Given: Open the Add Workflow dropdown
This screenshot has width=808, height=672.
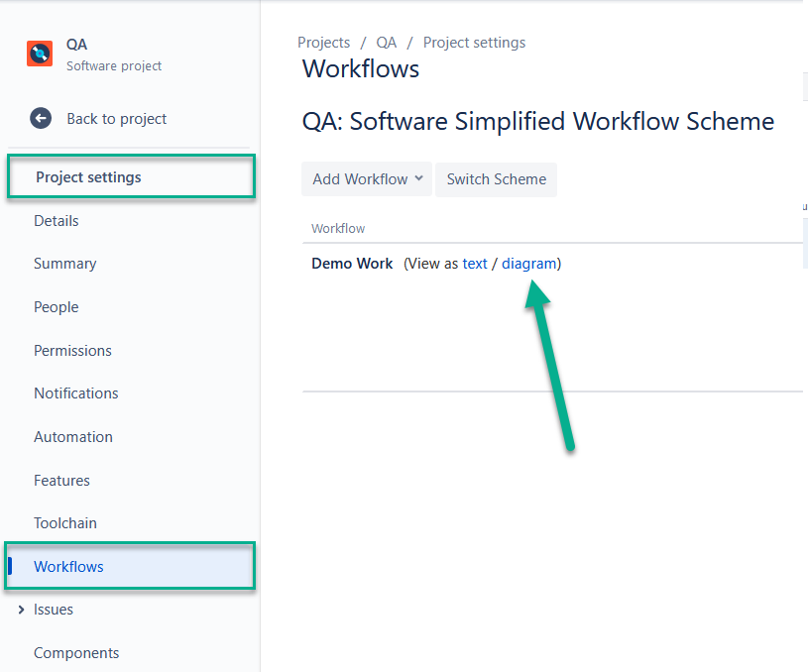Looking at the screenshot, I should point(366,179).
